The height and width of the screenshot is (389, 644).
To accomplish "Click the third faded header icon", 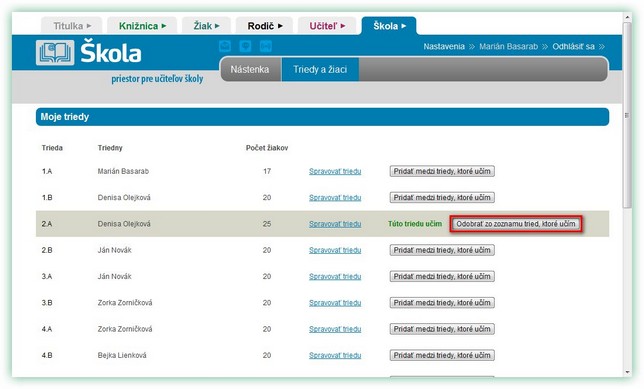I will tap(266, 46).
